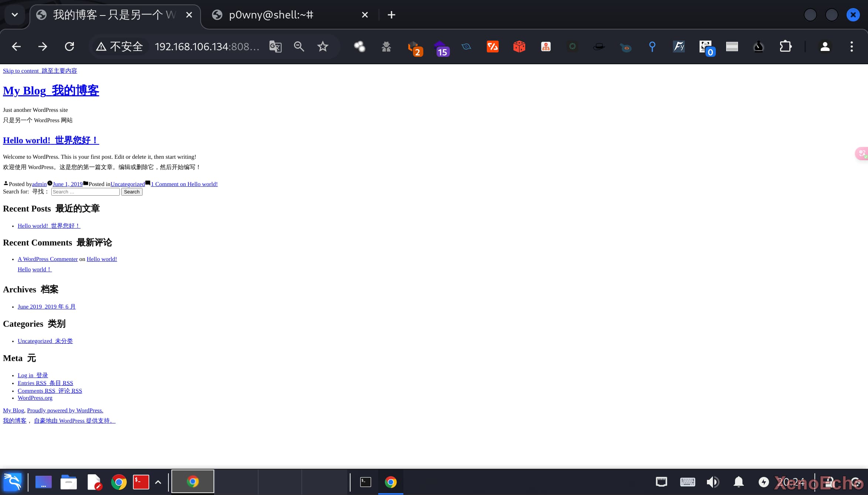Open a new browser tab
Image resolution: width=868 pixels, height=495 pixels.
(x=391, y=15)
